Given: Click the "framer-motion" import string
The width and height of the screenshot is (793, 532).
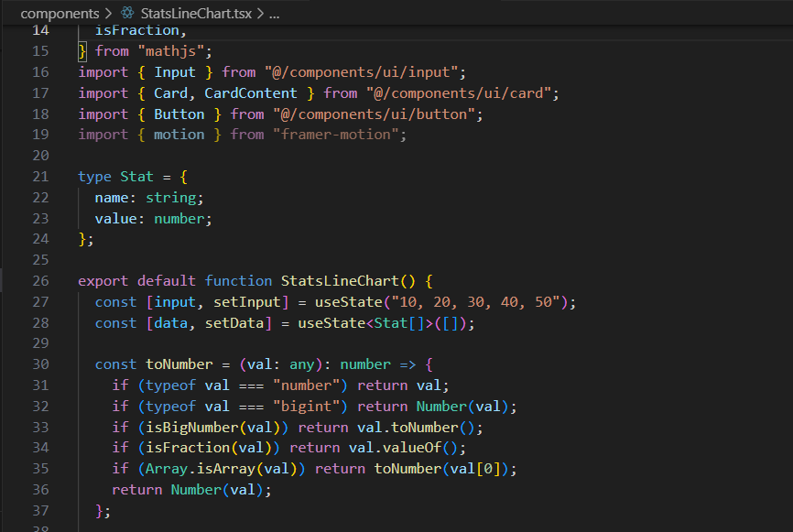Looking at the screenshot, I should point(336,135).
